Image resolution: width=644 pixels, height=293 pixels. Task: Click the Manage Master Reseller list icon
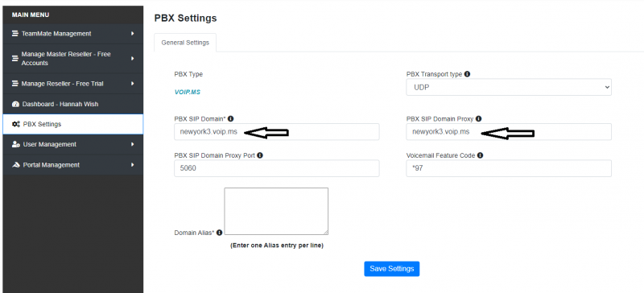[x=15, y=59]
